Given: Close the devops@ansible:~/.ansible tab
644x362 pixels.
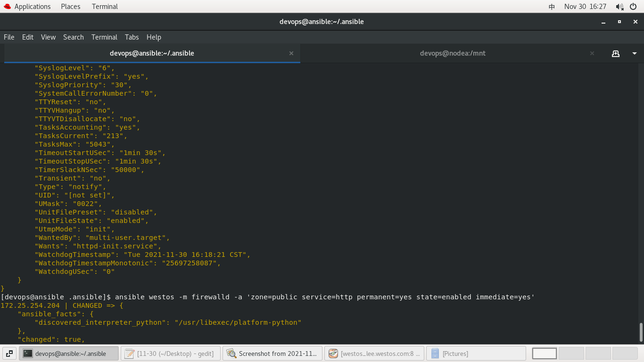Looking at the screenshot, I should [x=291, y=53].
